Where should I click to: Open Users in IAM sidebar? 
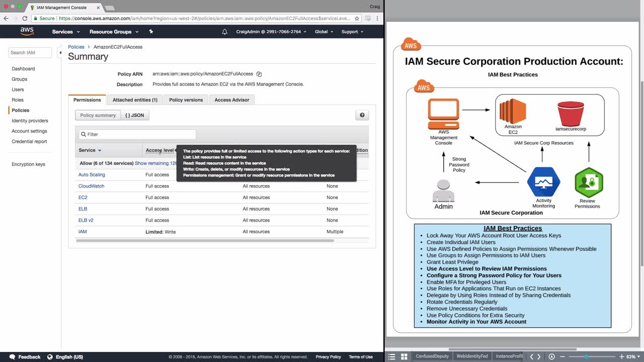pos(18,89)
